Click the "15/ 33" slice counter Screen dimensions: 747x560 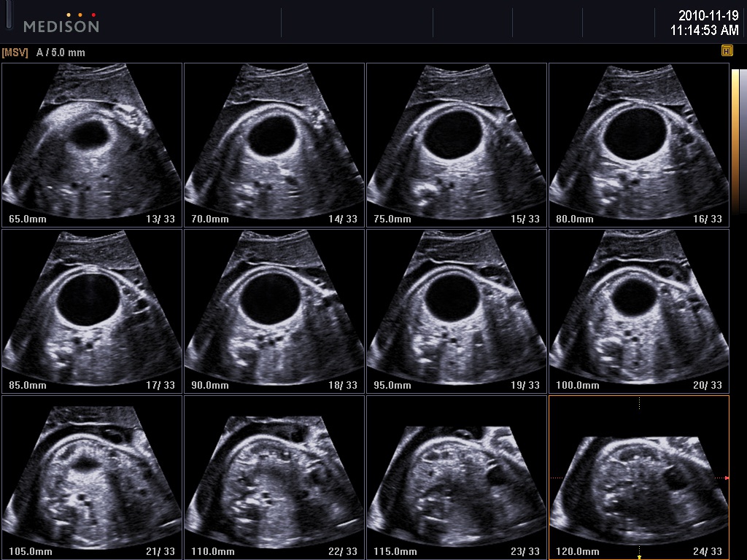coord(525,219)
